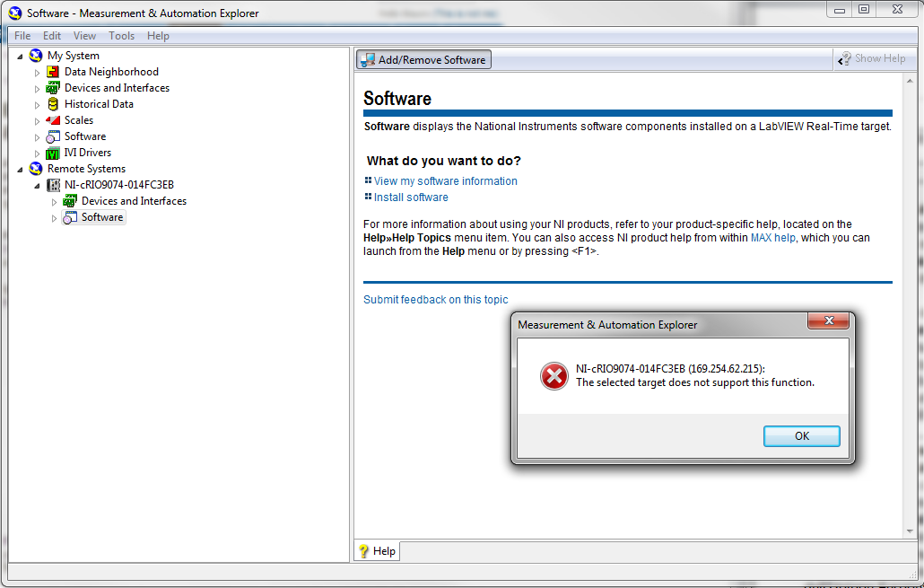Collapse the My System tree node
The height and width of the screenshot is (588, 924).
[20, 56]
